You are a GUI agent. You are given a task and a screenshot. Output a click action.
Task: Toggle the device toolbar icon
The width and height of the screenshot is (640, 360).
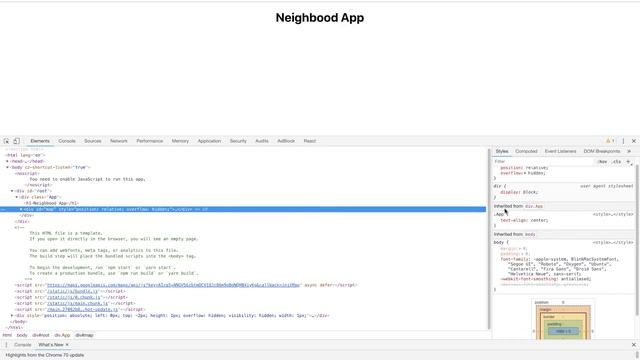16,141
